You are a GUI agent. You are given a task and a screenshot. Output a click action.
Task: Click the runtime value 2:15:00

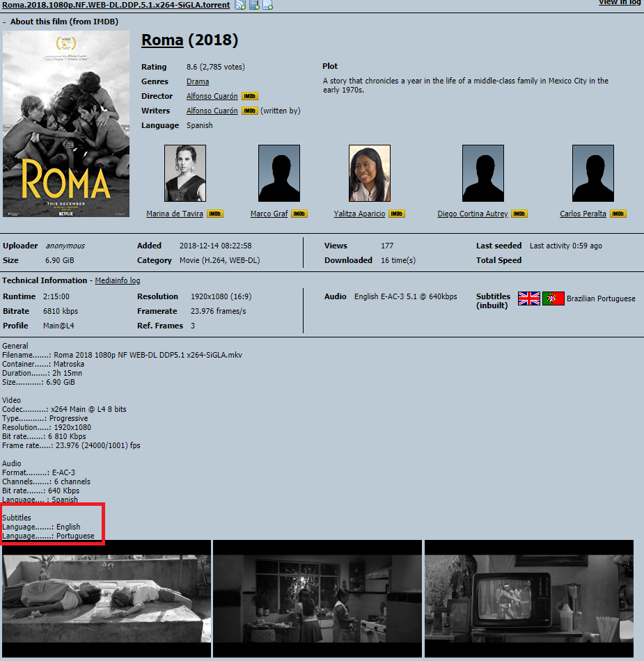tap(56, 297)
